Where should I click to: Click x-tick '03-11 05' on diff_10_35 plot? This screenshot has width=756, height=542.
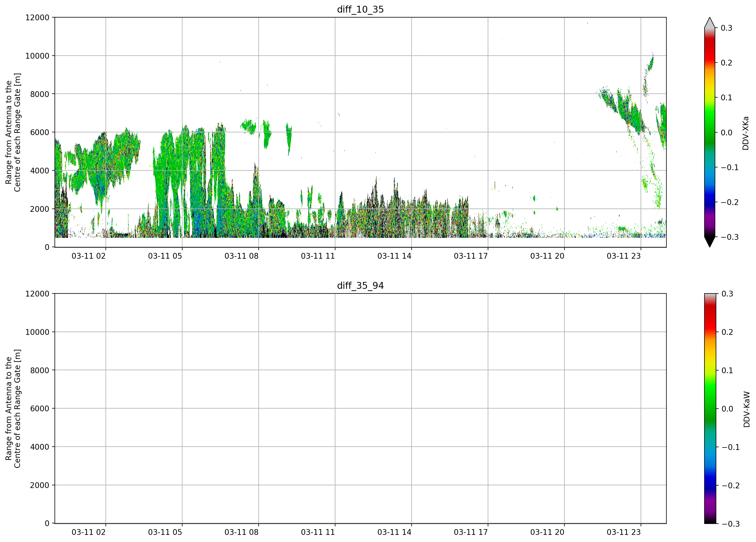(165, 256)
